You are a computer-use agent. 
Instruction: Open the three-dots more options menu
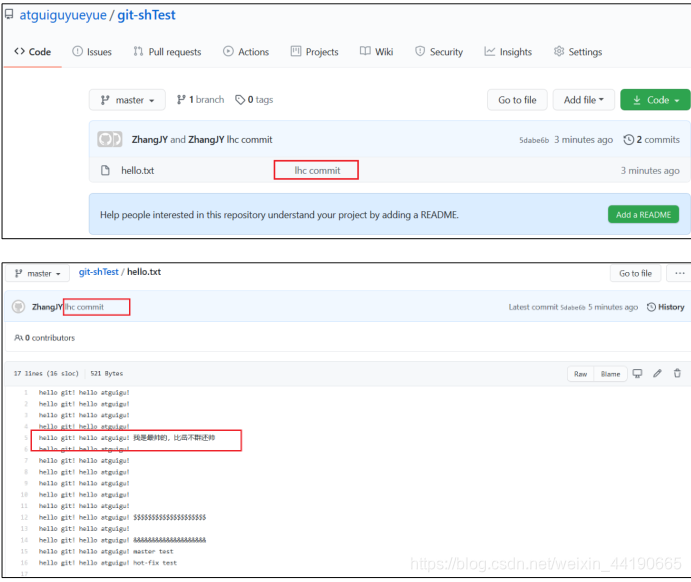point(680,273)
